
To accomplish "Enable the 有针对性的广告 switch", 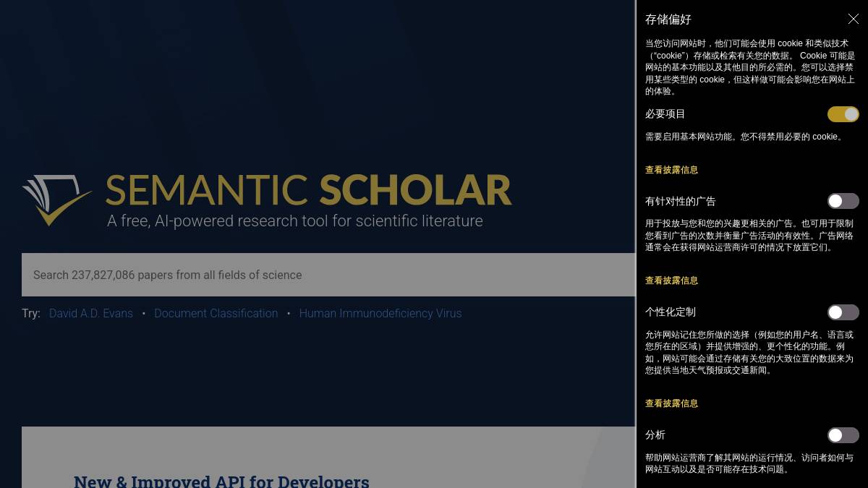I will pyautogui.click(x=843, y=201).
